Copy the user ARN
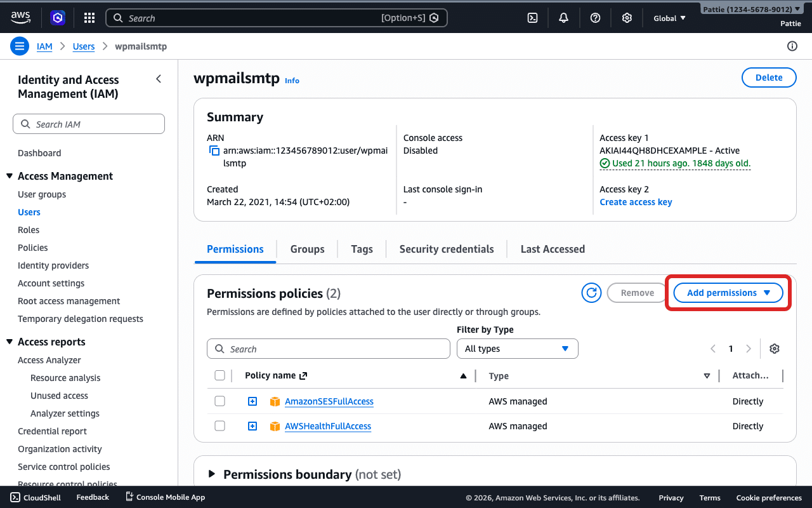The image size is (812, 508). [x=214, y=151]
